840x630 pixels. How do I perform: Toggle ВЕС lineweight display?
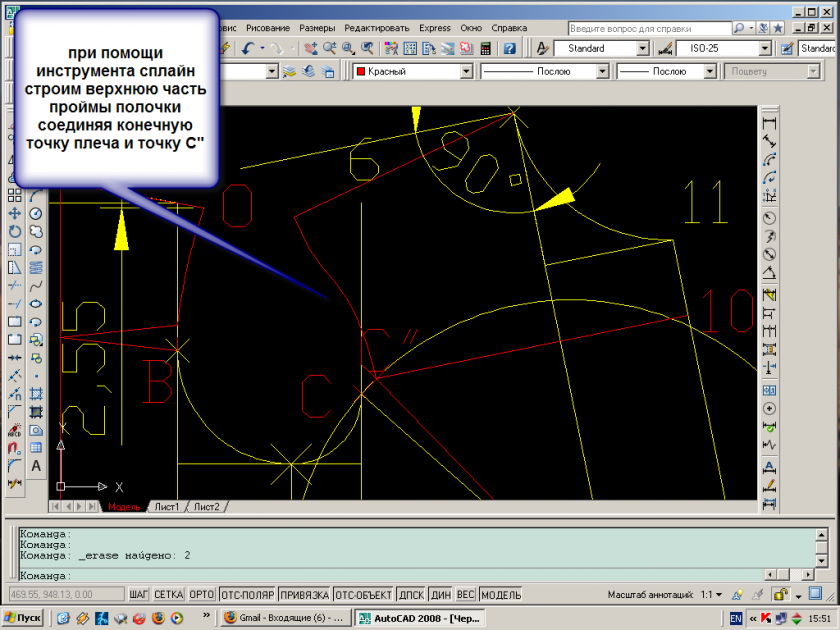click(466, 595)
